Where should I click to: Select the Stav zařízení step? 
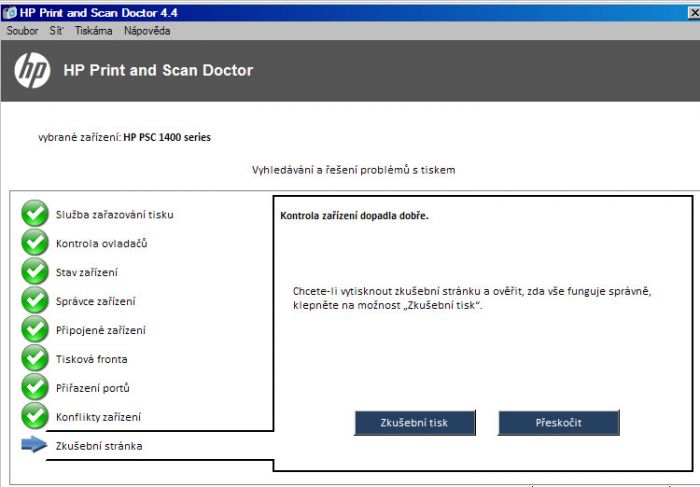[x=87, y=273]
